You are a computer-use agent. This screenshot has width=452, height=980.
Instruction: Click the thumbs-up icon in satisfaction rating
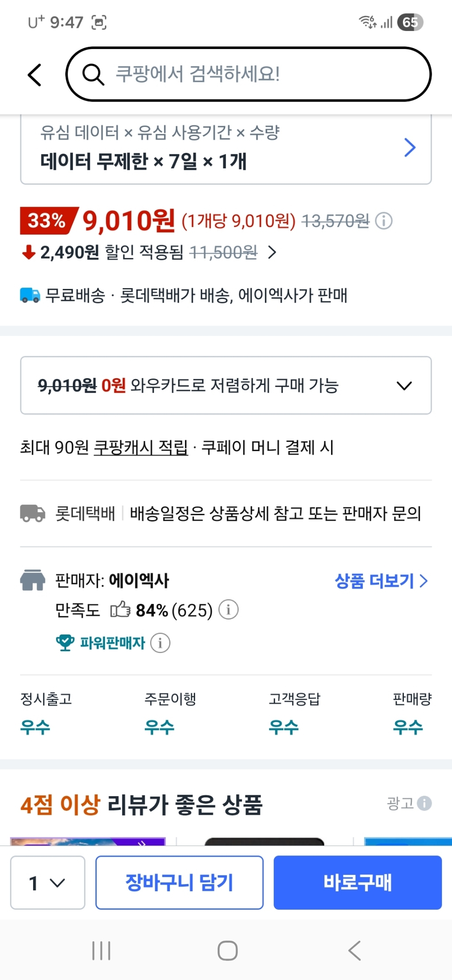click(x=120, y=610)
